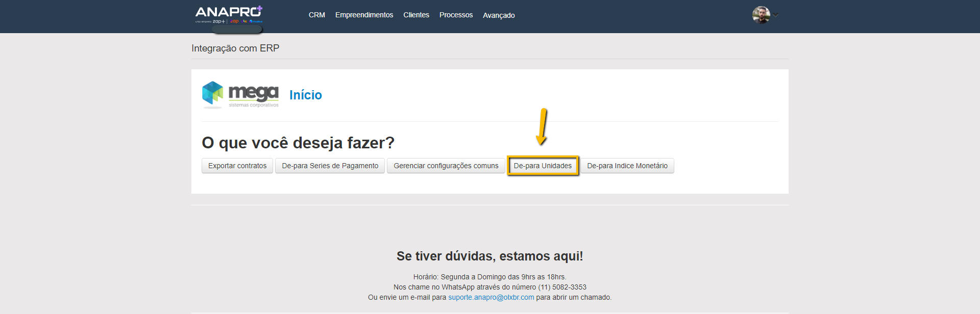The width and height of the screenshot is (980, 314).
Task: Open the Clientes menu
Action: (416, 15)
